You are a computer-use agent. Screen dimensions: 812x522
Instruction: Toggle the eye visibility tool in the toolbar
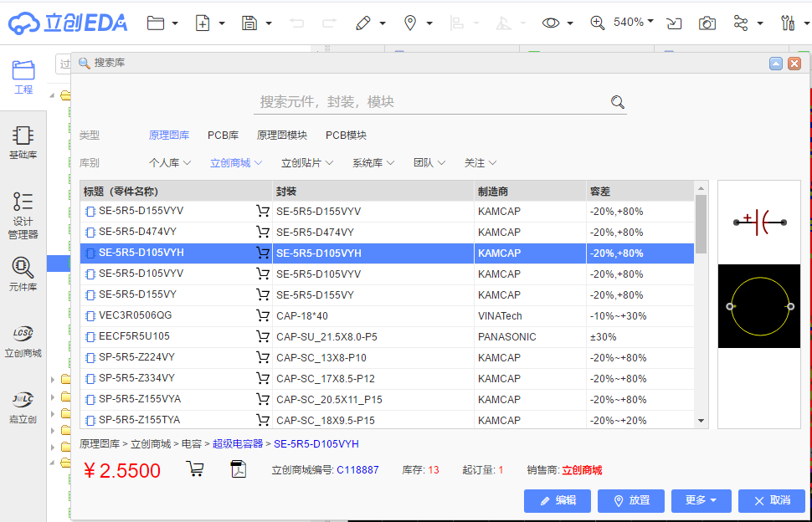coord(552,23)
